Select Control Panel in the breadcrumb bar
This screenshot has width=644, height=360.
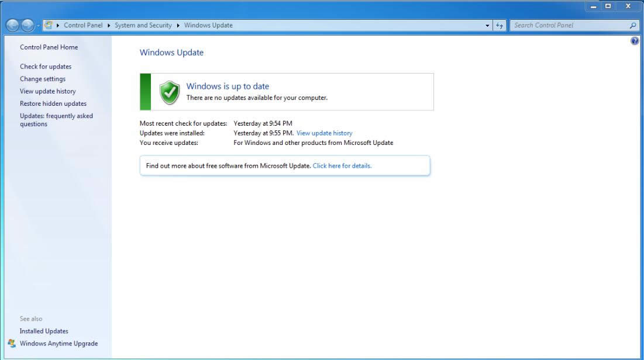(x=84, y=25)
